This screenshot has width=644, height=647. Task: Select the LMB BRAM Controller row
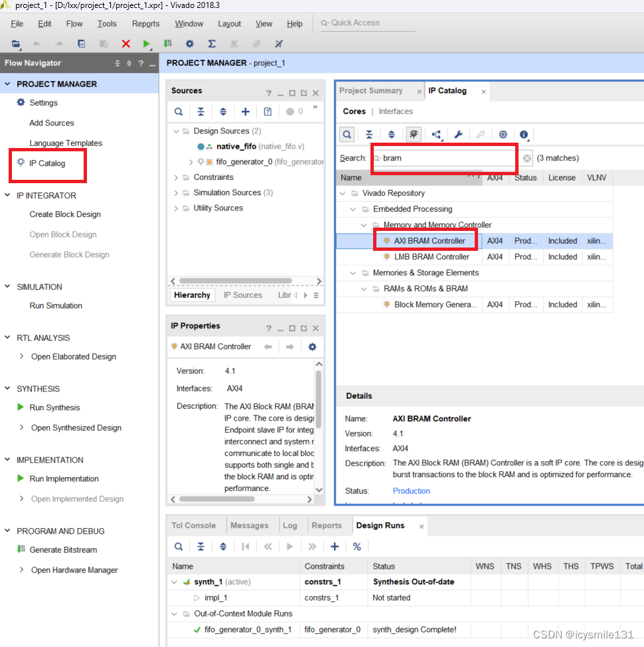[474, 257]
